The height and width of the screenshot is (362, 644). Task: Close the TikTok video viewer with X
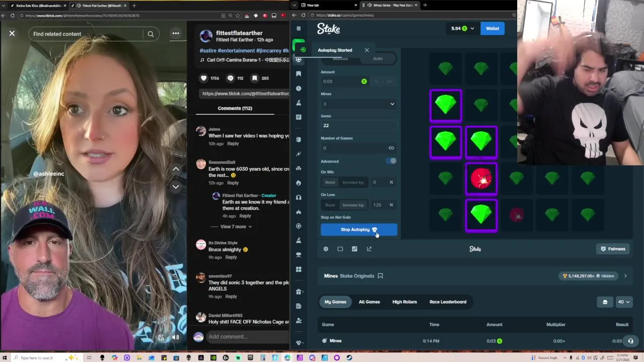click(x=12, y=34)
